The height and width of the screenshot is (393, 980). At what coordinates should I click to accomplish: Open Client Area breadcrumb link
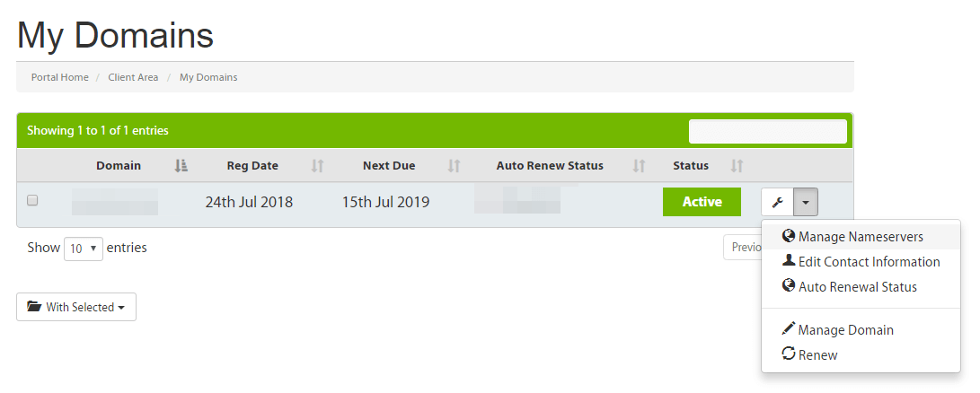pos(133,77)
